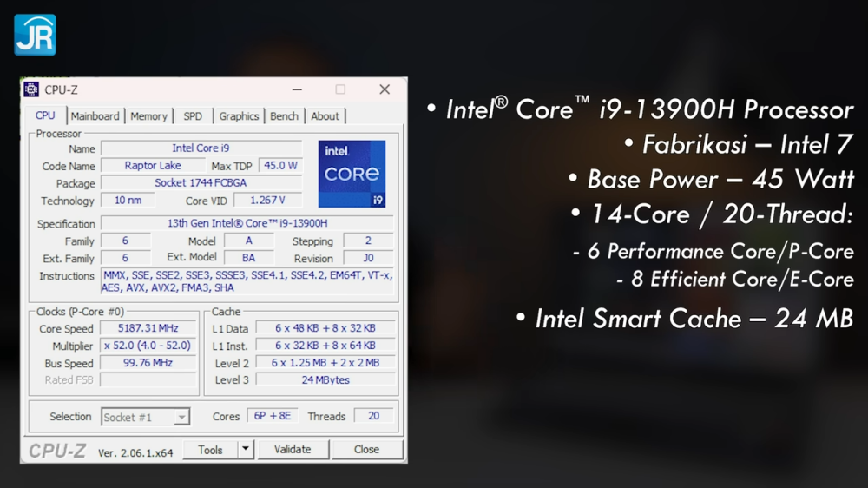Click the 'i9-13900H Processor' heading text
Screen dimensions: 868x488
727,109
